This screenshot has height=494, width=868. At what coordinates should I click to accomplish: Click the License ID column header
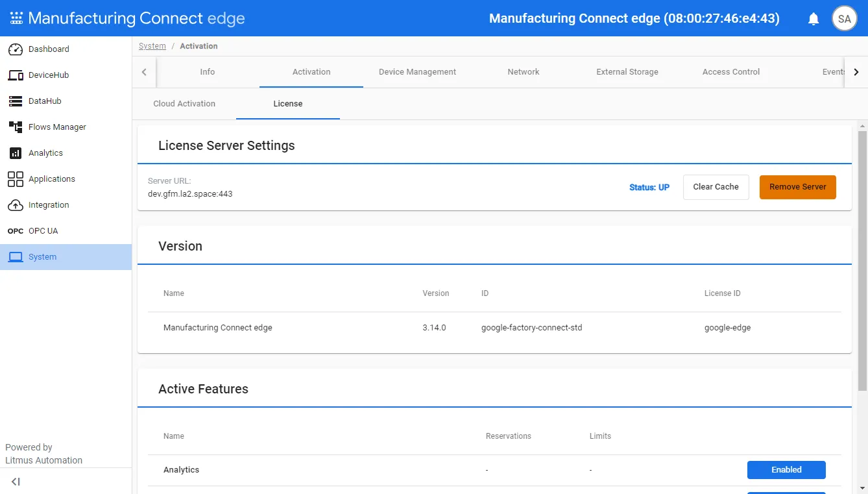[723, 293]
